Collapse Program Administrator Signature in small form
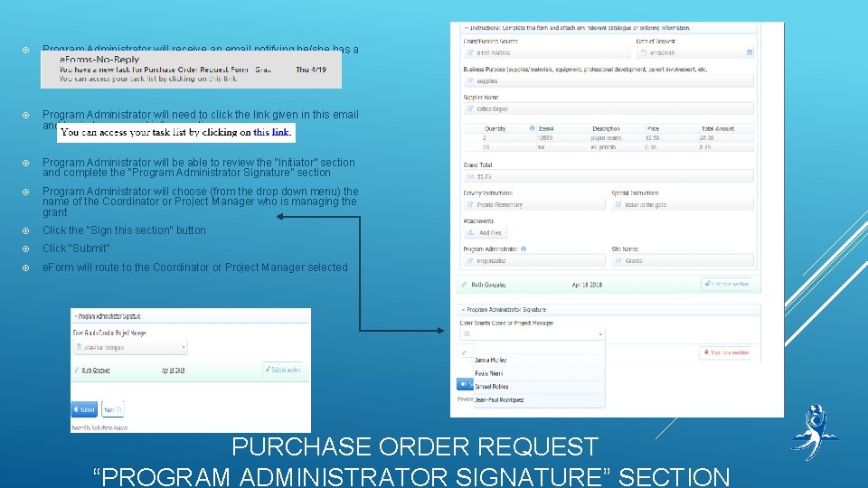 click(x=76, y=316)
